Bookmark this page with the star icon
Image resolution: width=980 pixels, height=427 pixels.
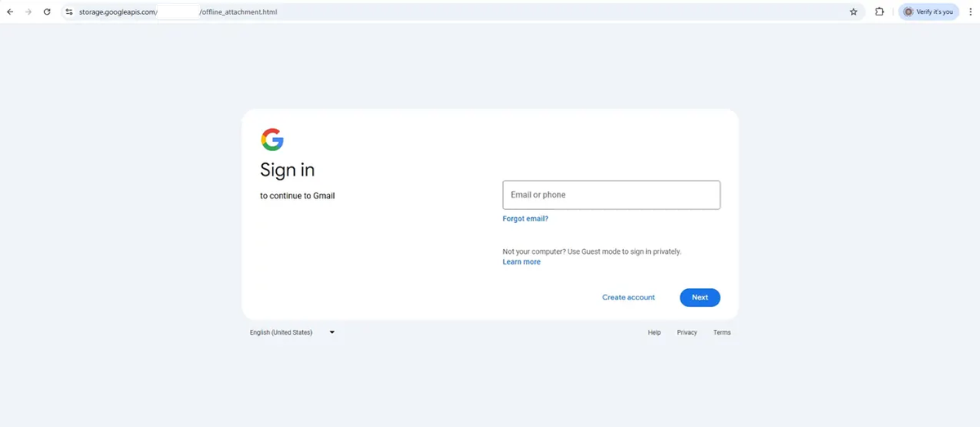(853, 12)
